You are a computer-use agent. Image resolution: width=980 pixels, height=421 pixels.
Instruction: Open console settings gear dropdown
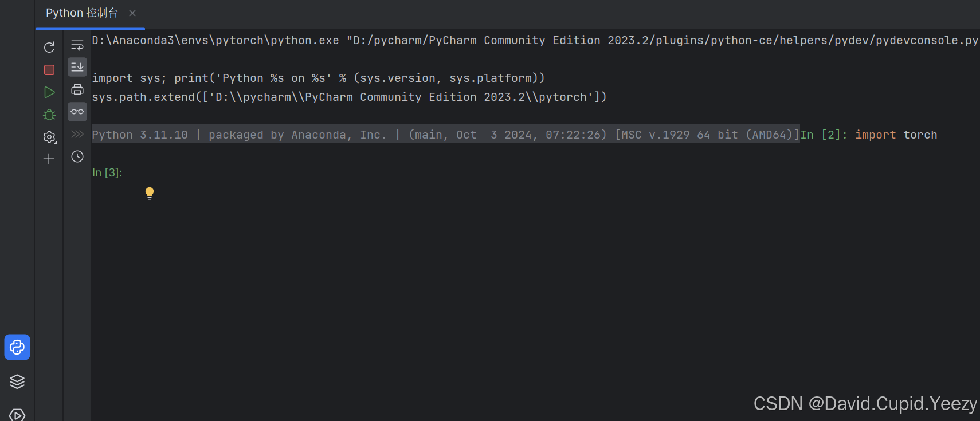click(x=49, y=137)
